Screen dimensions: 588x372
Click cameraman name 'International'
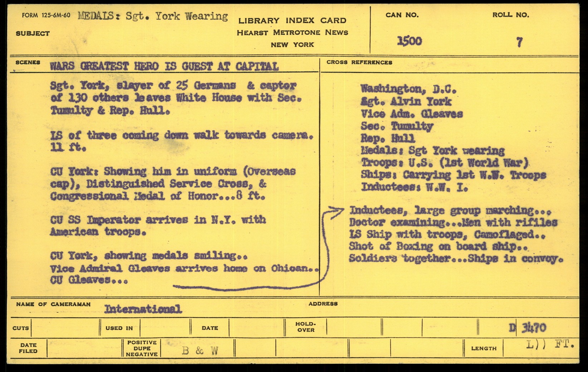click(143, 309)
